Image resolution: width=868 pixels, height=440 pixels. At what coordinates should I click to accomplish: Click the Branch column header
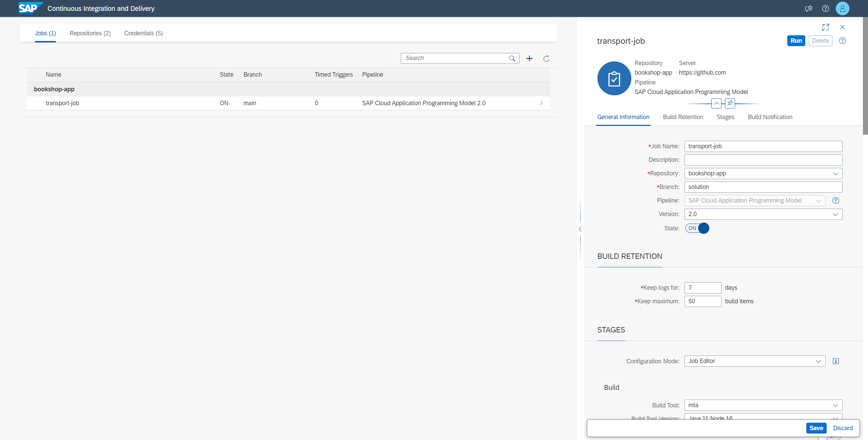pyautogui.click(x=253, y=75)
